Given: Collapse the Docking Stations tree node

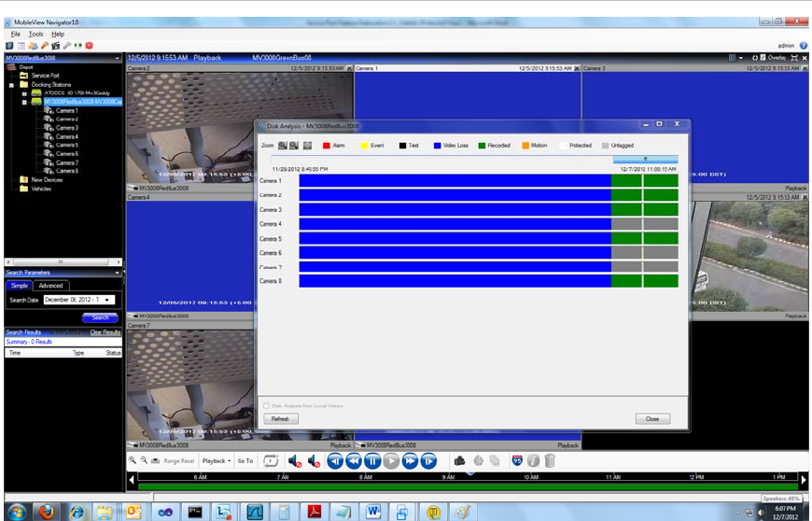Looking at the screenshot, I should [12, 84].
